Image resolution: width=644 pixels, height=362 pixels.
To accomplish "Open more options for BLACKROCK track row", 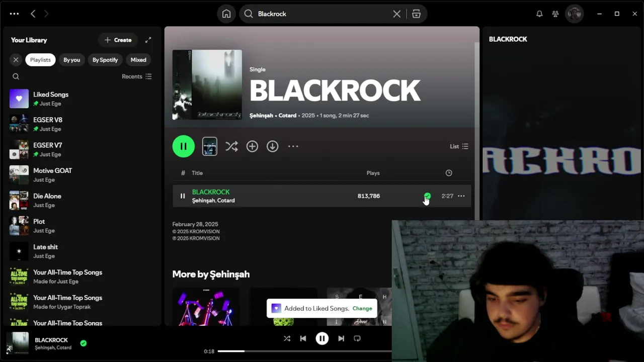I will tap(461, 196).
